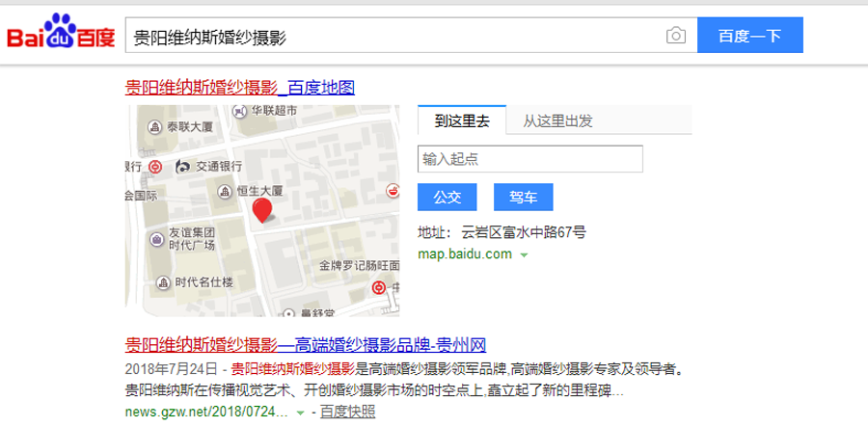Click the 驾车 driving button

(523, 198)
